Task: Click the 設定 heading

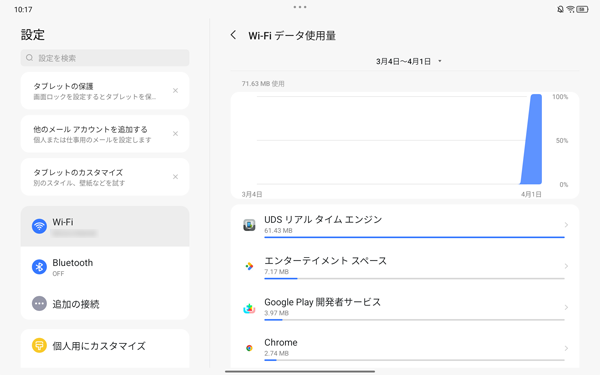Action: [x=33, y=35]
